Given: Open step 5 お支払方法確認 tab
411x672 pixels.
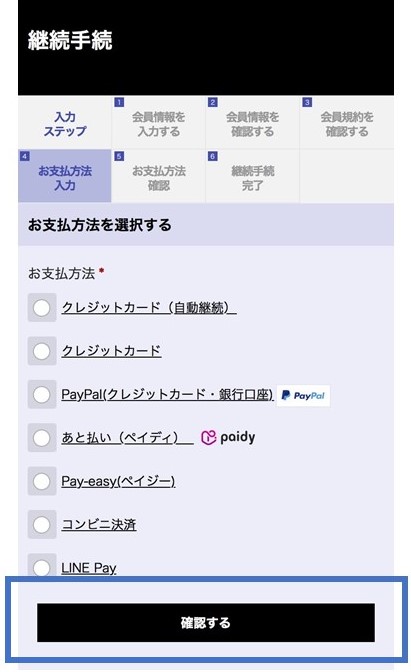Looking at the screenshot, I should (x=159, y=177).
